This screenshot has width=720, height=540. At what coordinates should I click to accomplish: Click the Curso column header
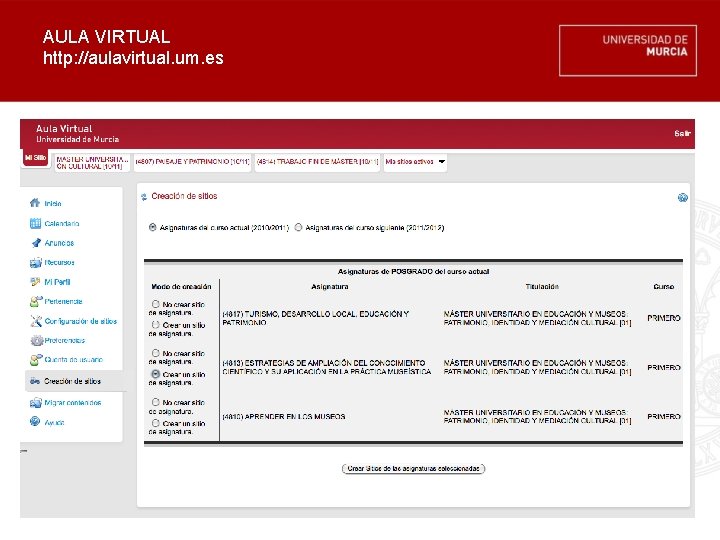(664, 287)
